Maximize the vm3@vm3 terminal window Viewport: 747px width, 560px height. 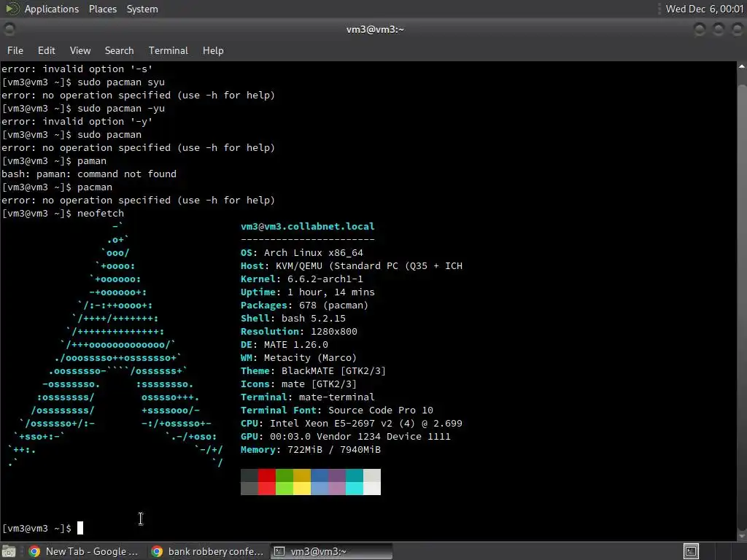tap(719, 29)
